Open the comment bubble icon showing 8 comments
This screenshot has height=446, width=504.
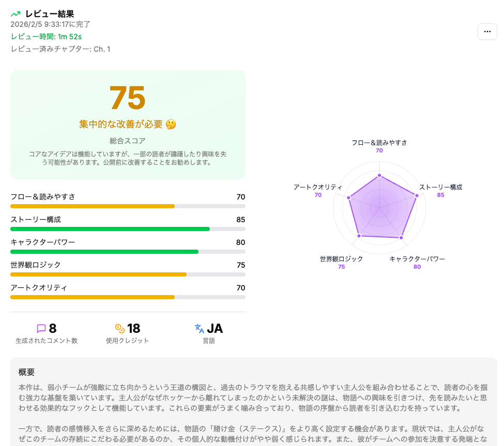click(x=42, y=327)
